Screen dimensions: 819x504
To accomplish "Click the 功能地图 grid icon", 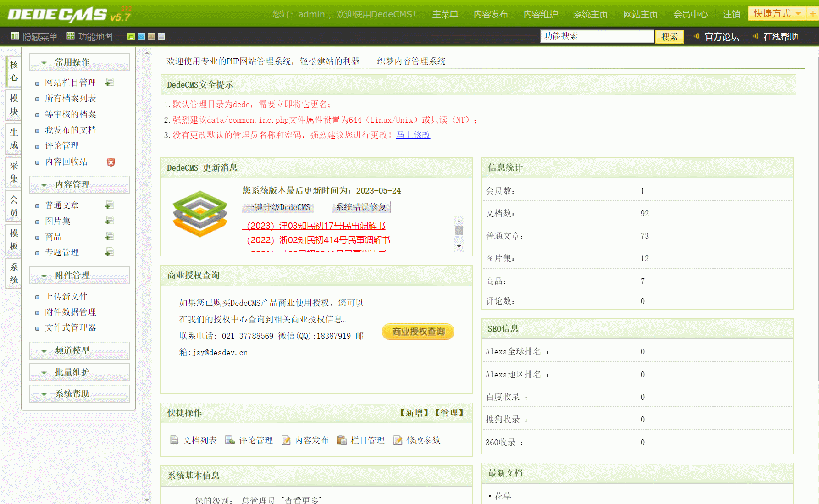I will coord(71,36).
